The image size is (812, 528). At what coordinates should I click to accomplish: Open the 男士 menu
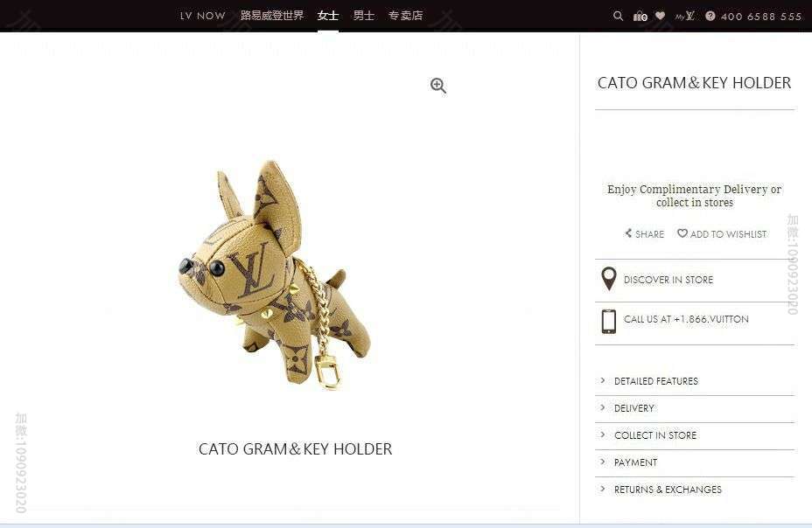pyautogui.click(x=363, y=16)
